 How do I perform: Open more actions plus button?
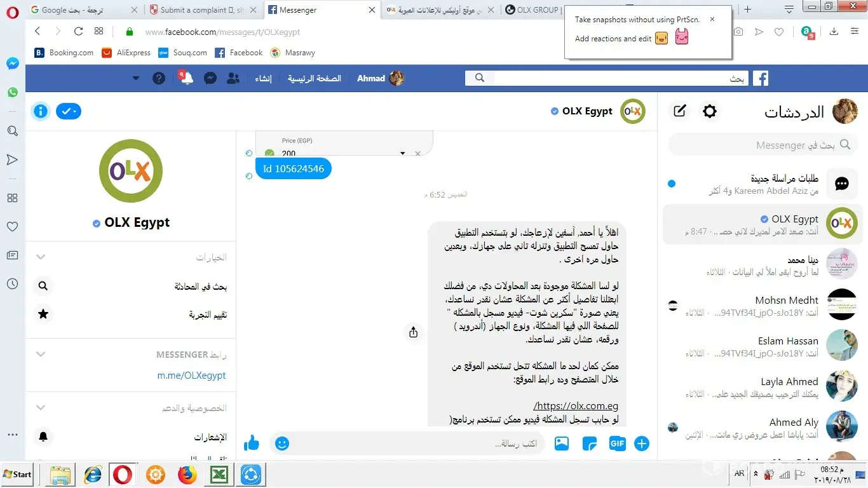click(x=642, y=444)
